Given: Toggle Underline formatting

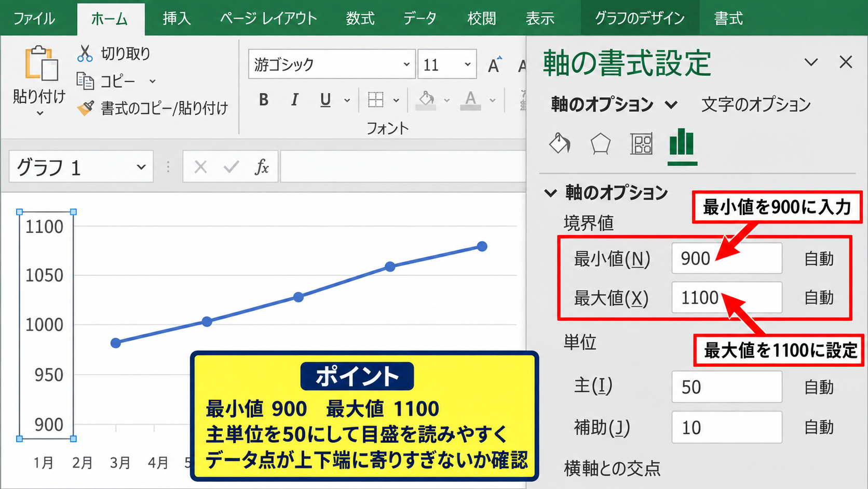Looking at the screenshot, I should tap(325, 99).
